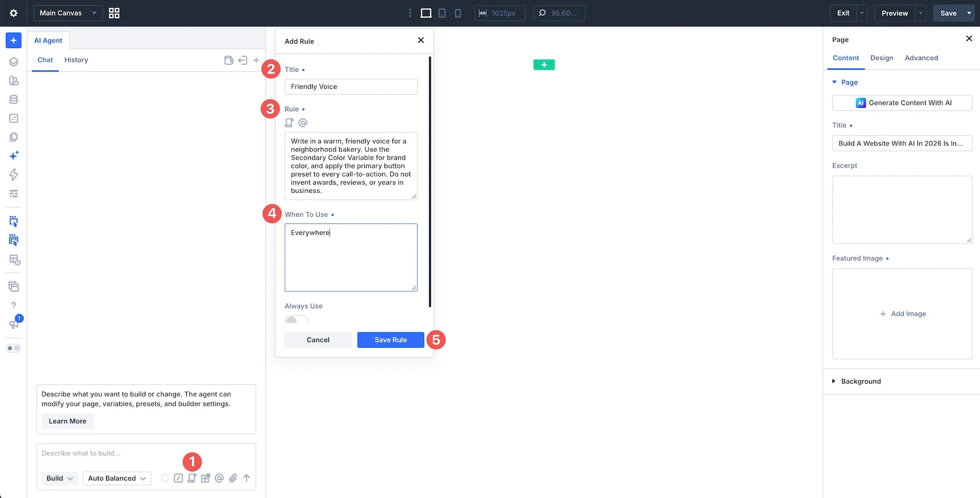Image resolution: width=980 pixels, height=498 pixels.
Task: Open the three-dot options beside device icons
Action: coord(410,13)
